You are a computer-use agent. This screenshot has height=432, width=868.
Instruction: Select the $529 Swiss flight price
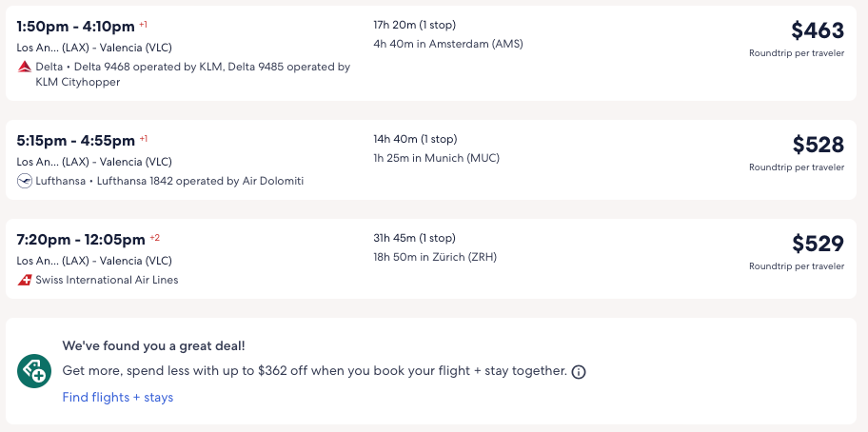click(x=818, y=244)
